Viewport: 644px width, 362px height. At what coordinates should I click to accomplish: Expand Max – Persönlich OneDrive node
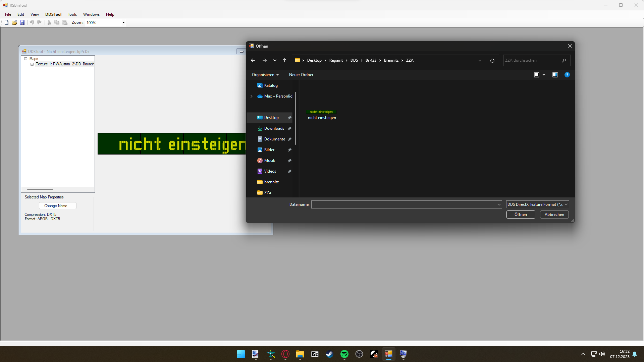coord(252,96)
